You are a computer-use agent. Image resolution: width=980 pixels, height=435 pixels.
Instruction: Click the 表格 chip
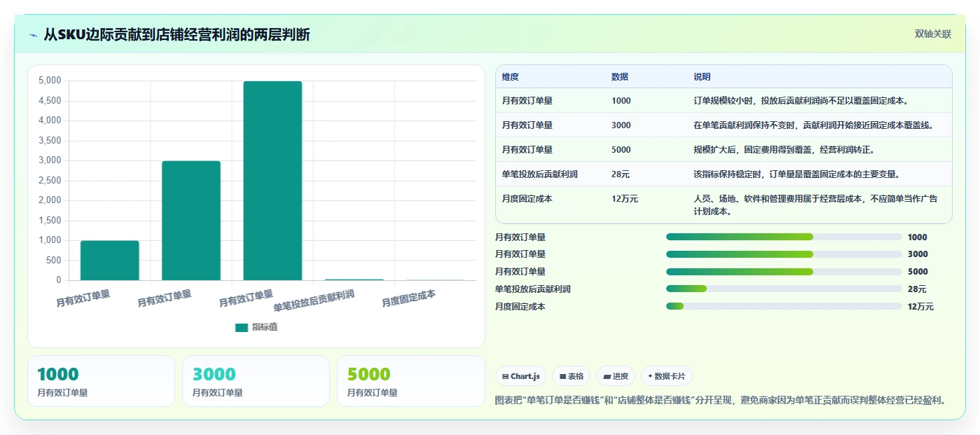click(x=572, y=376)
